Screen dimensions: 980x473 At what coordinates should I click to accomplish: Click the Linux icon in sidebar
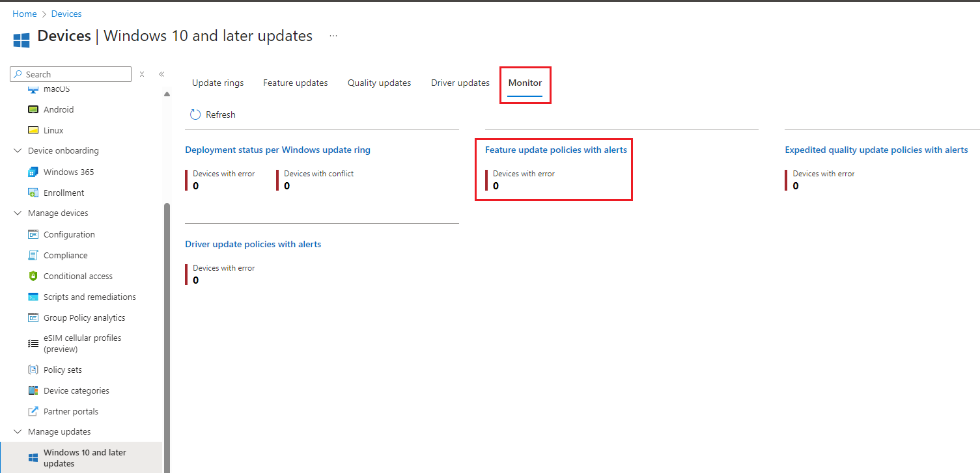33,130
